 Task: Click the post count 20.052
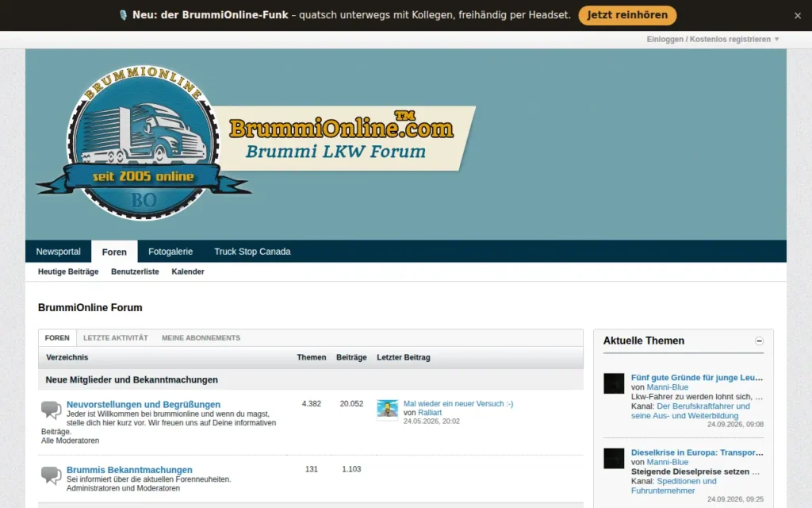click(x=351, y=404)
